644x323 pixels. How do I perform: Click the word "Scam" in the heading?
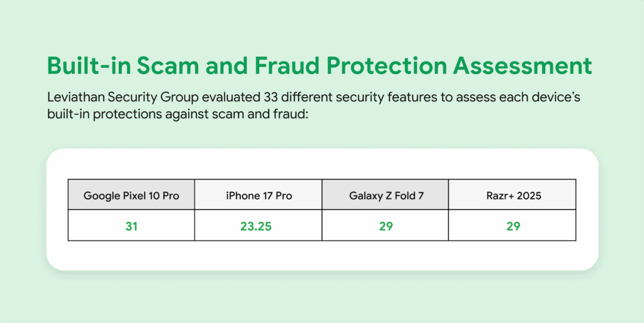coord(166,67)
